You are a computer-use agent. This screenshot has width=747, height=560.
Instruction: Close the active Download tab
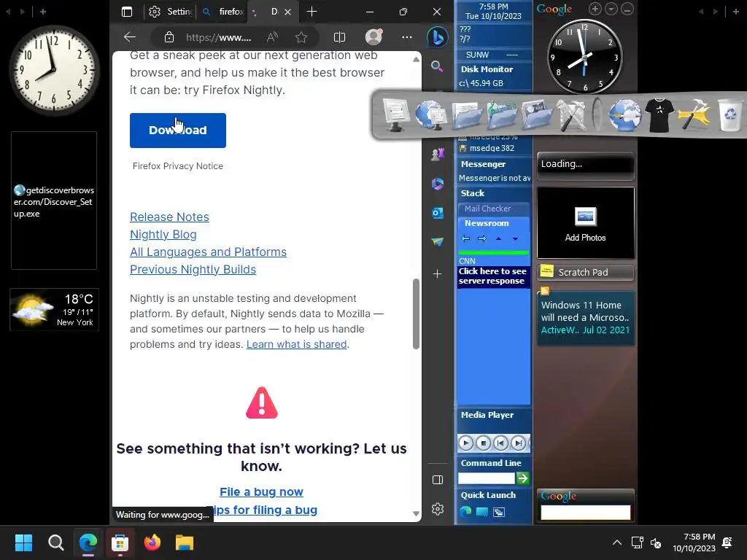pos(287,12)
